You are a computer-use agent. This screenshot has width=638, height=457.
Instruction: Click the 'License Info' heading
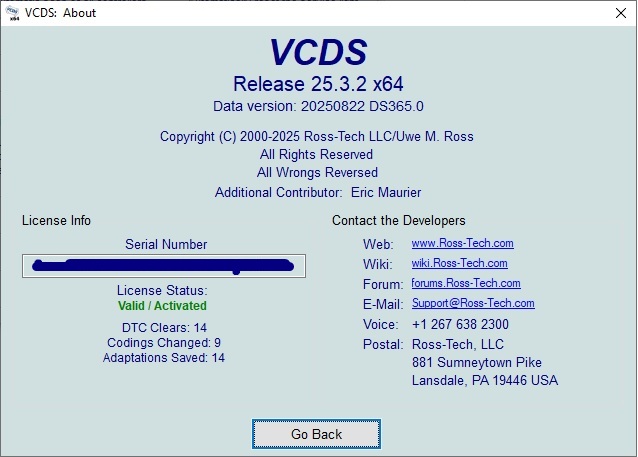click(x=56, y=221)
